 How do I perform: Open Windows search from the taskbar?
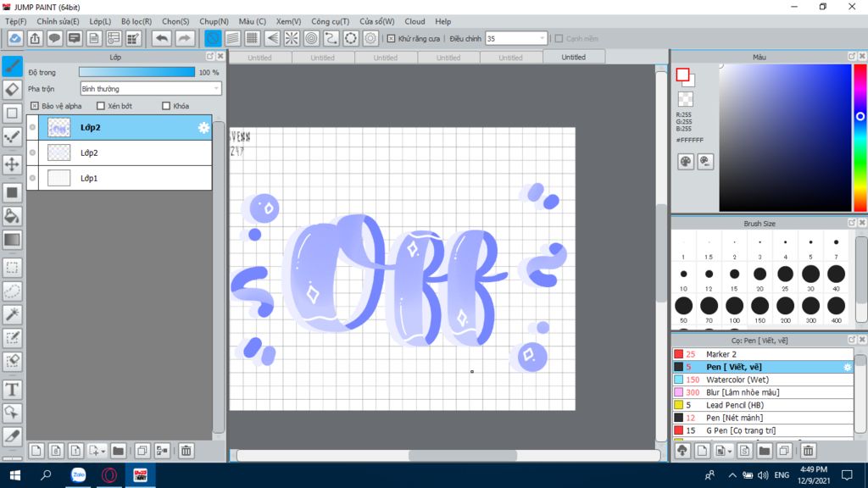click(46, 474)
